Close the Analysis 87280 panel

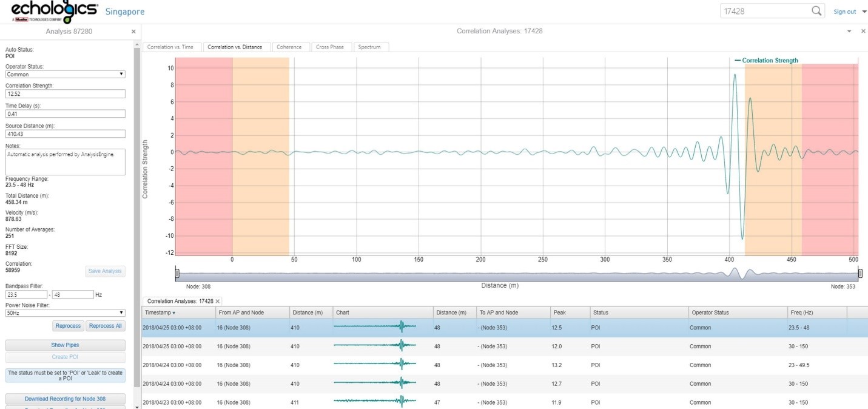133,32
